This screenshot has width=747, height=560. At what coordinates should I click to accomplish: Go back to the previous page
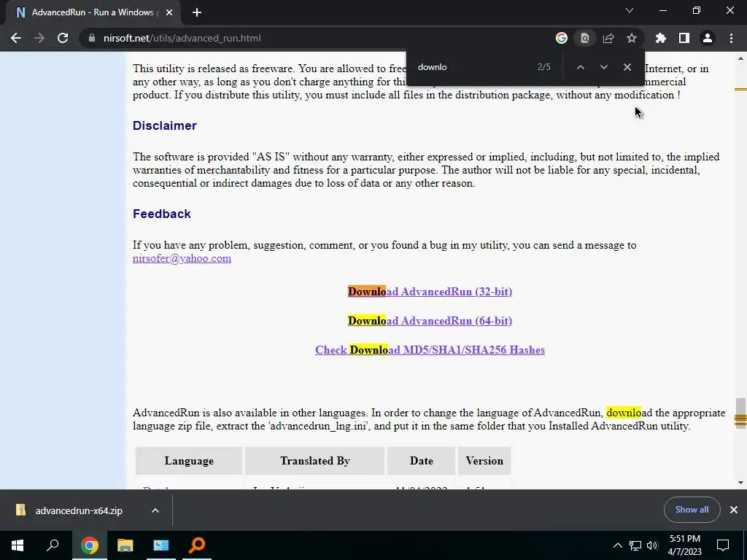tap(16, 38)
